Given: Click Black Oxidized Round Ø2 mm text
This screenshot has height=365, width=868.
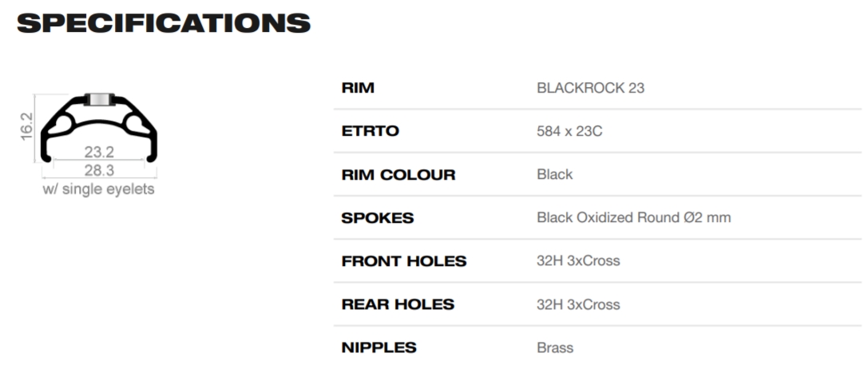Looking at the screenshot, I should click(x=633, y=218).
